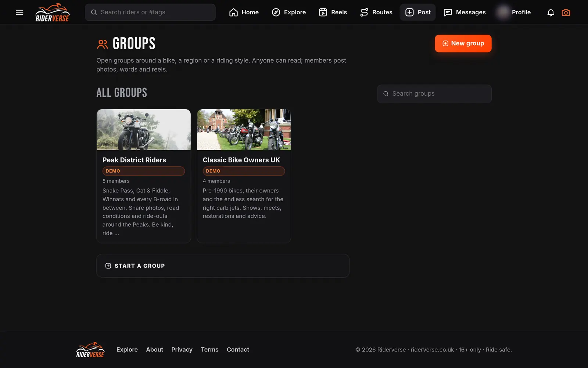The height and width of the screenshot is (368, 588).
Task: Focus the Search riders or #tags field
Action: click(150, 12)
